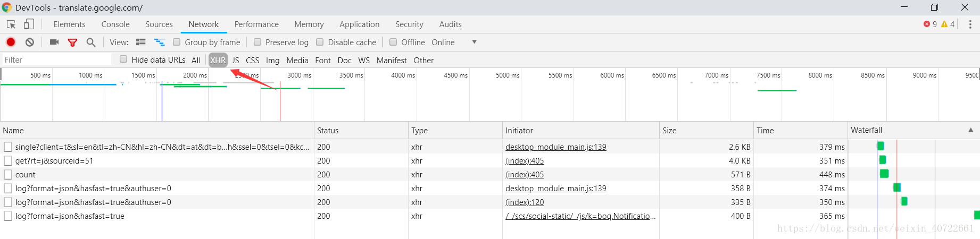Click green bar near 7500 ms overview
Screen dimensions: 980x239
(777, 90)
